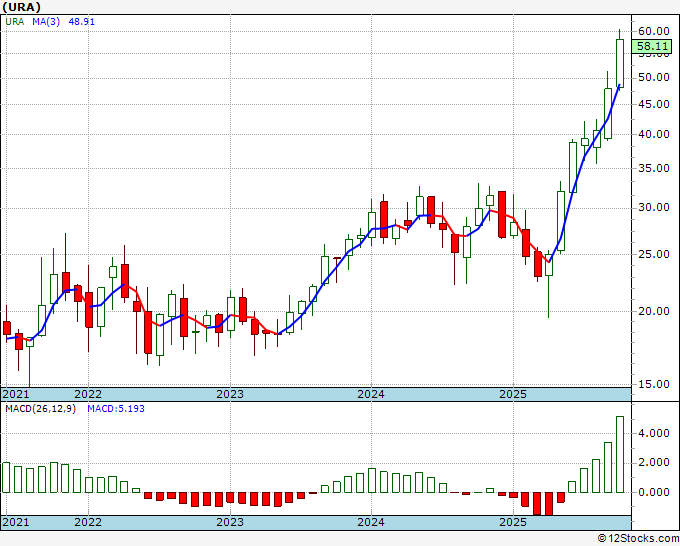680x546 pixels.
Task: Select the URA legend label
Action: pos(15,22)
